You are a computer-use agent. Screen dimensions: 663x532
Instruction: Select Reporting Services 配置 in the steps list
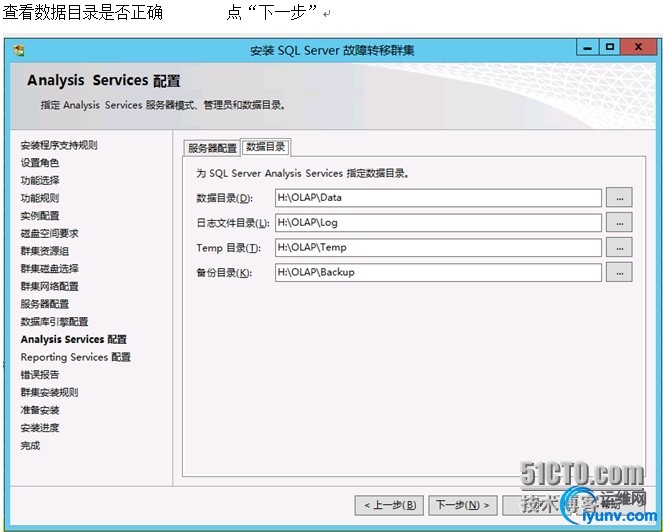[x=76, y=357]
